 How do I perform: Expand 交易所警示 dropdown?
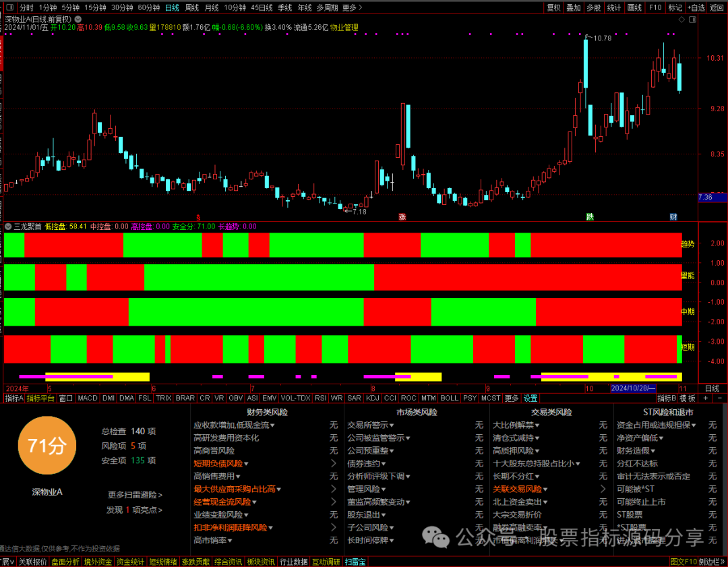(x=392, y=425)
